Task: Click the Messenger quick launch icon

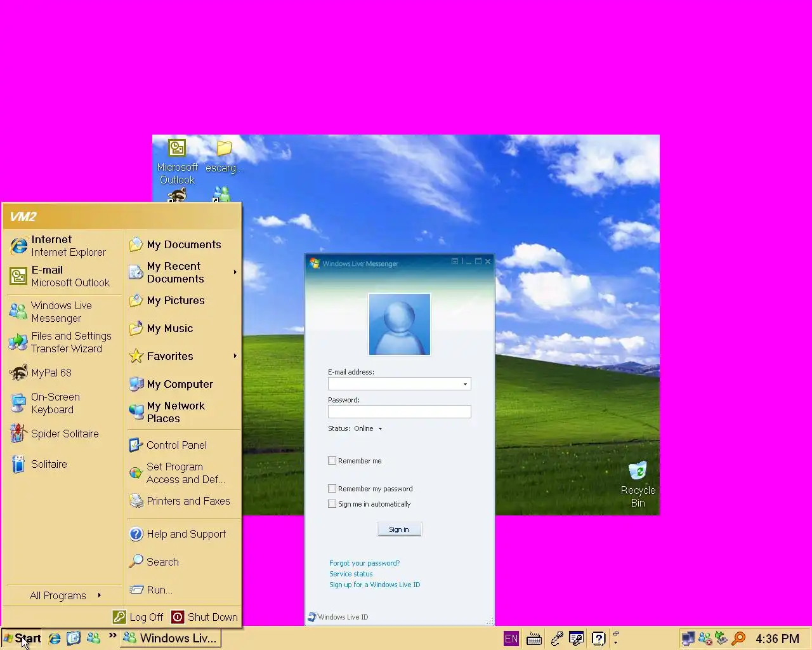Action: (93, 638)
